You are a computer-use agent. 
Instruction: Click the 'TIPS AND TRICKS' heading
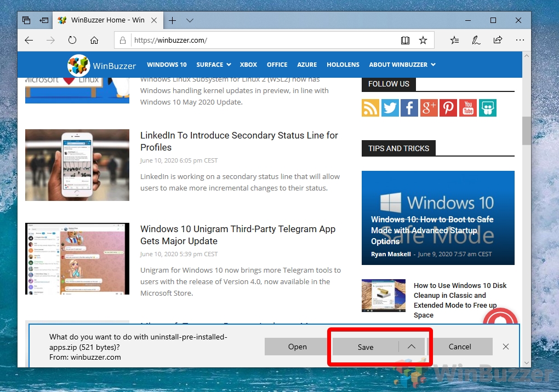point(398,148)
